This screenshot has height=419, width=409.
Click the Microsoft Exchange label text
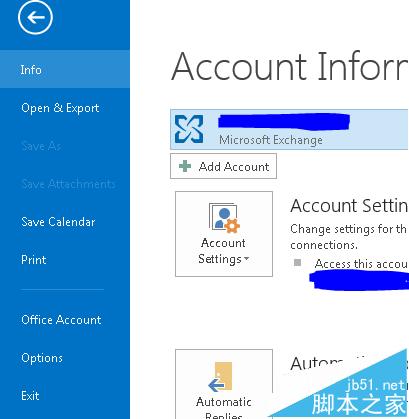coord(271,140)
